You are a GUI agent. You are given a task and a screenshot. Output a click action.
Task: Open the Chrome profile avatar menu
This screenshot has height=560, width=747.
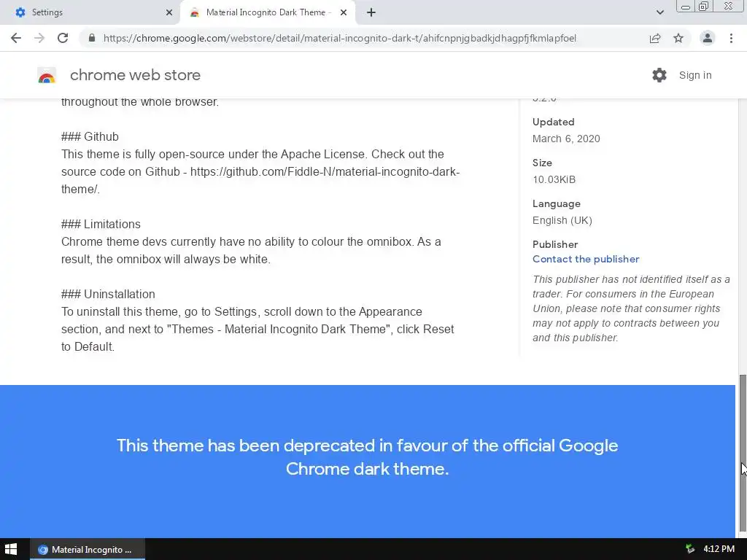point(708,38)
